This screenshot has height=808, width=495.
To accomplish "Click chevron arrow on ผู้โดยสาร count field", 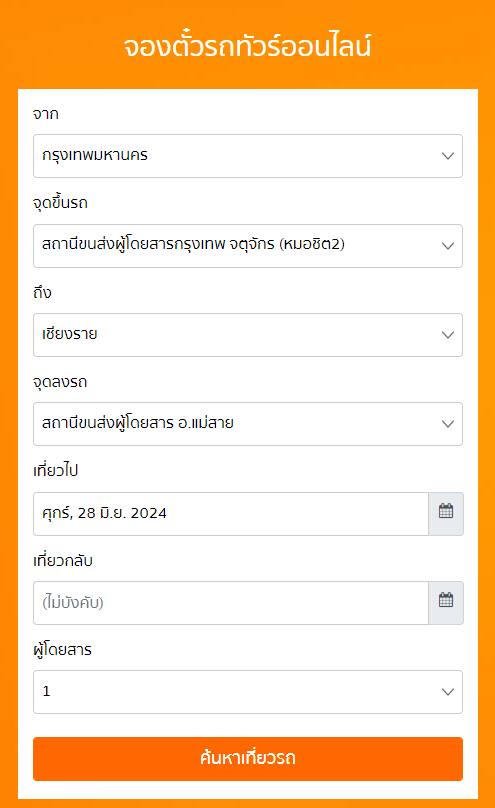I will [448, 692].
